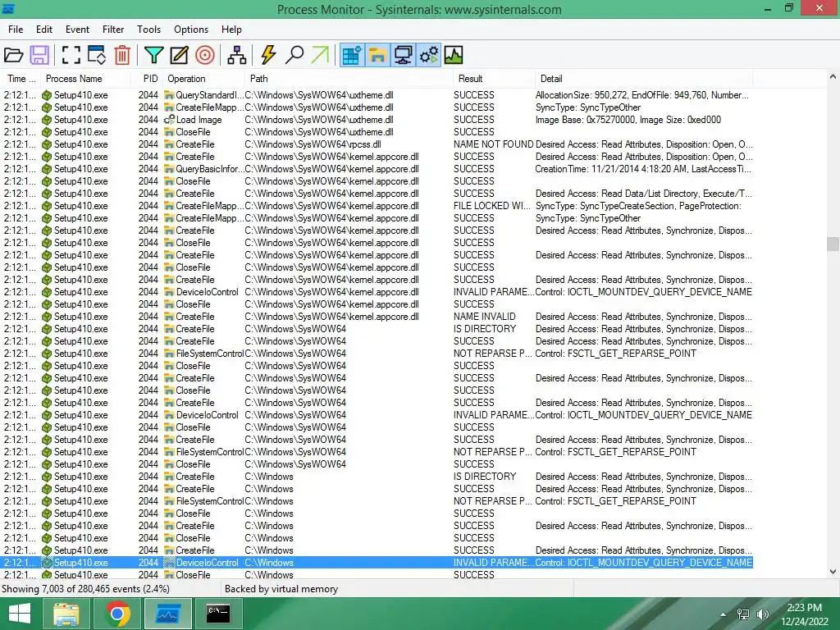Click Setup410.exe icon in first row
Image resolution: width=840 pixels, height=630 pixels.
click(x=47, y=95)
